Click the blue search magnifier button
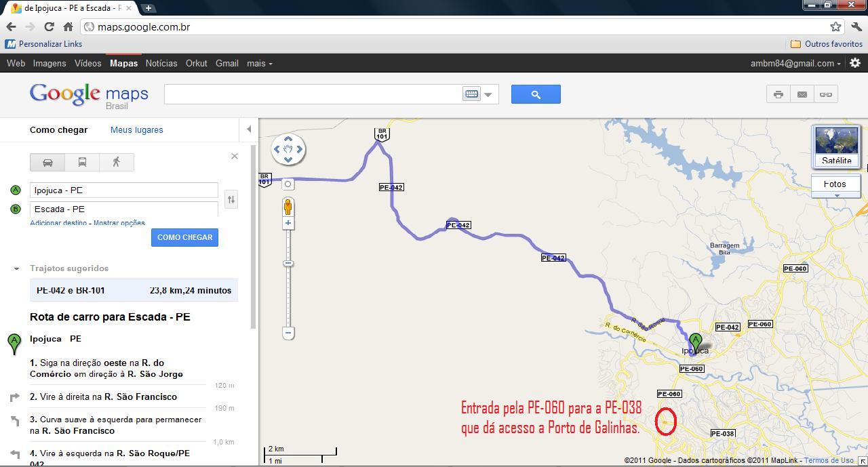This screenshot has height=467, width=868. point(536,94)
